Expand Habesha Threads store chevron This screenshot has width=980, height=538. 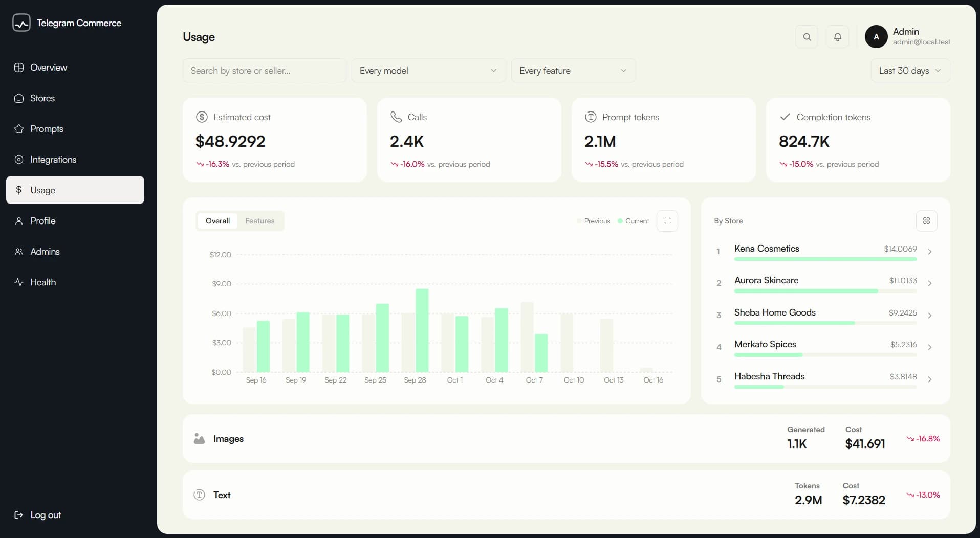pos(930,379)
